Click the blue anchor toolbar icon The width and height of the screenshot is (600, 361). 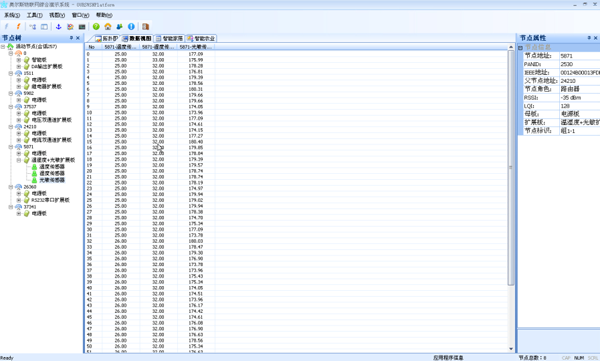[59, 26]
